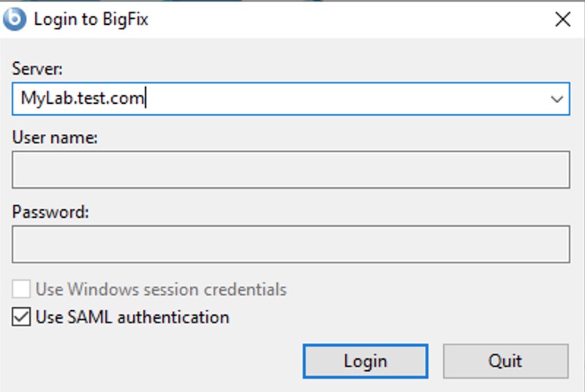
Task: Click empty title bar space beside the title
Action: pos(329,20)
